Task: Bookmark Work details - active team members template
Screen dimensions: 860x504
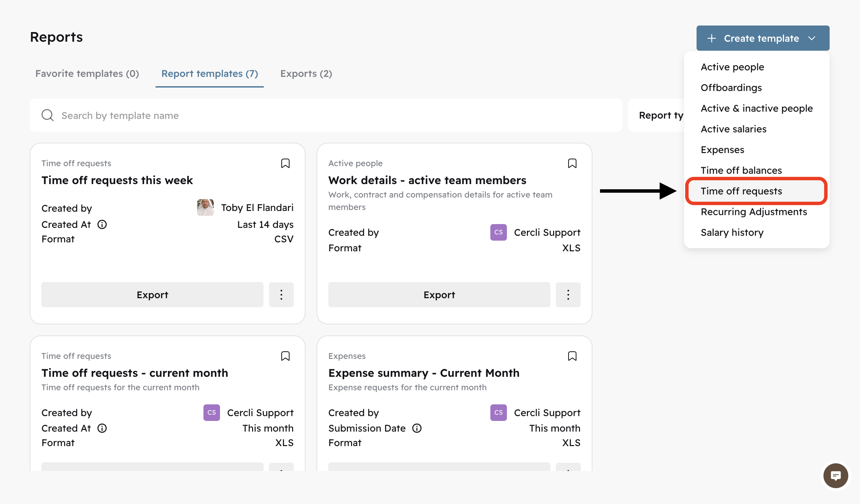Action: pyautogui.click(x=572, y=163)
